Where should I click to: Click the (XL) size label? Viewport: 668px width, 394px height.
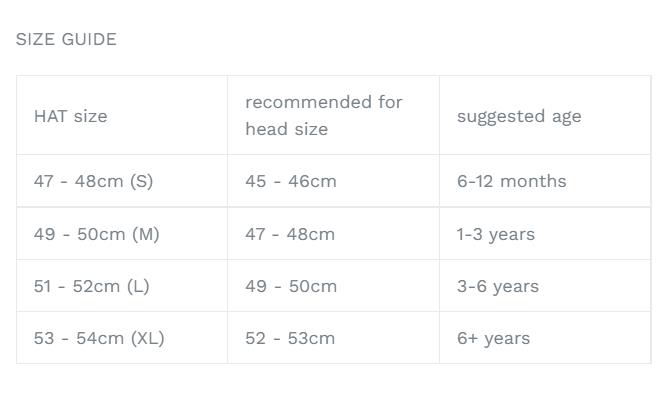point(147,338)
